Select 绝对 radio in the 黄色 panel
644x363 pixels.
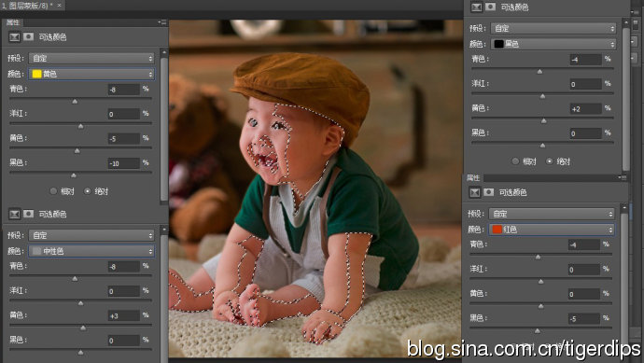click(x=87, y=191)
